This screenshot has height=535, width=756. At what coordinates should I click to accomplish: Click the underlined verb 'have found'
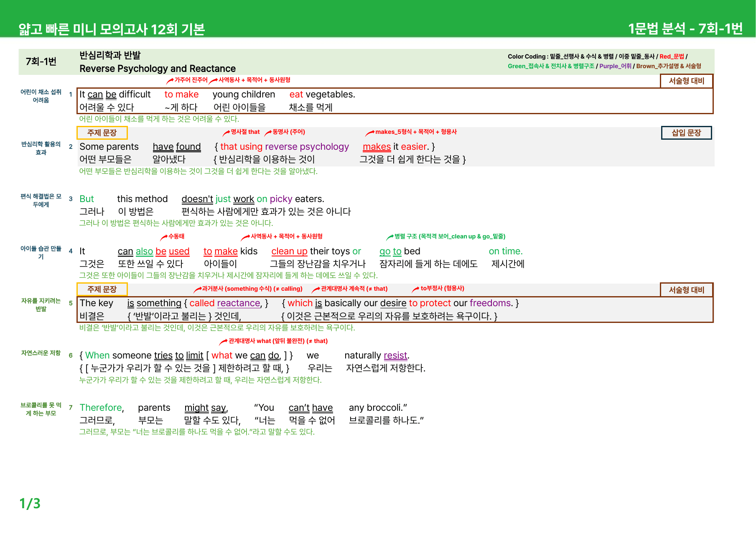click(x=177, y=147)
